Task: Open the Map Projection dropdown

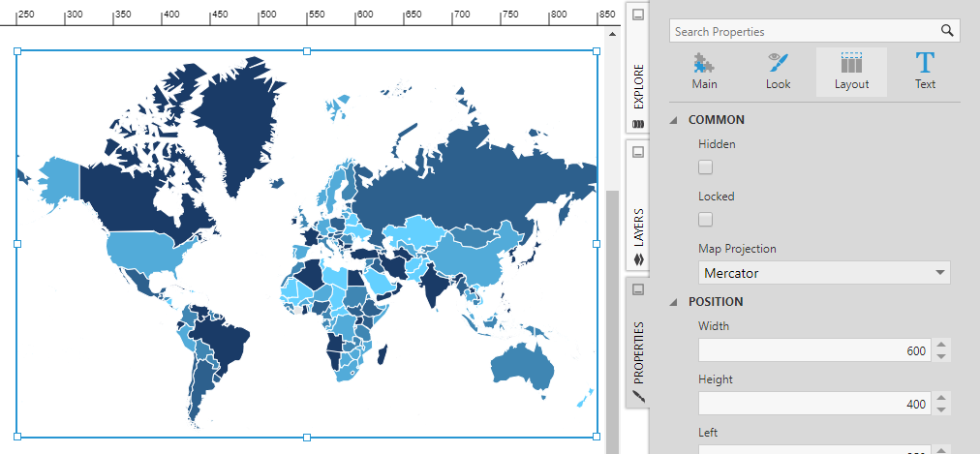Action: (x=824, y=273)
